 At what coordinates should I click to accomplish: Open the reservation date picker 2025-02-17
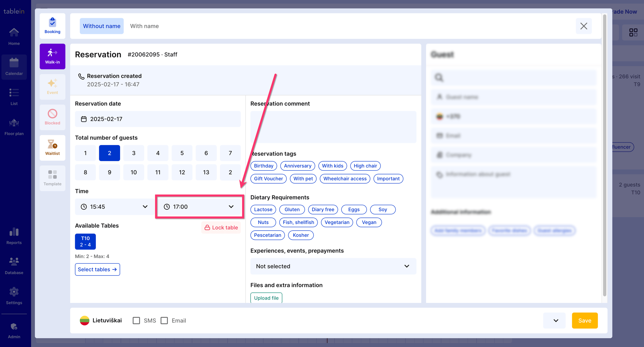point(158,119)
